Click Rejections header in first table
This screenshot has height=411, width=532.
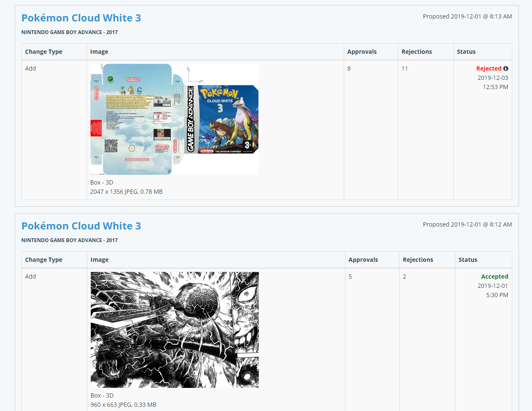(x=416, y=52)
